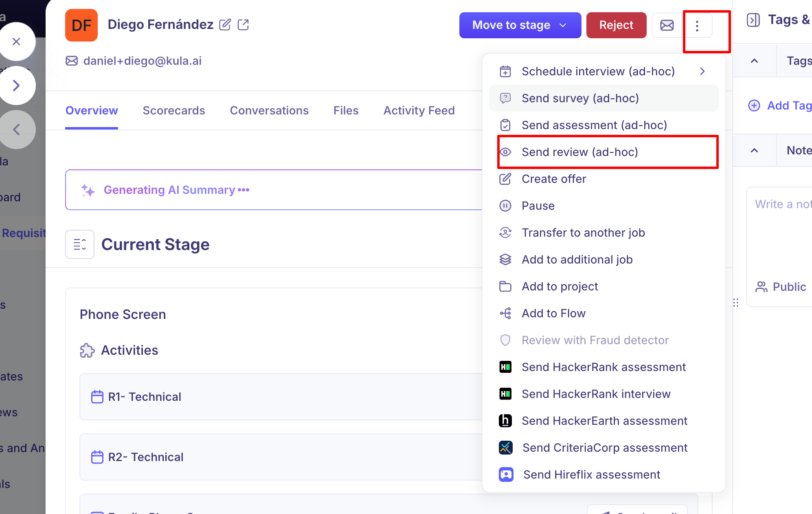Expand Schedule interview (ad-hoc) submenu
Image resolution: width=812 pixels, height=514 pixels.
click(x=702, y=71)
